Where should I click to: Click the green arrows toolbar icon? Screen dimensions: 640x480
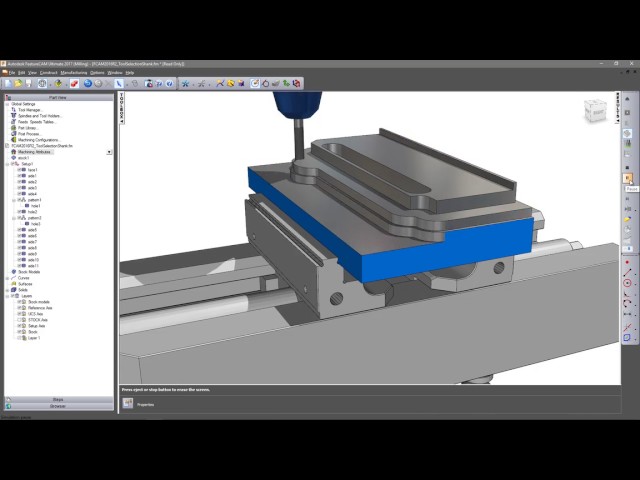(x=287, y=83)
